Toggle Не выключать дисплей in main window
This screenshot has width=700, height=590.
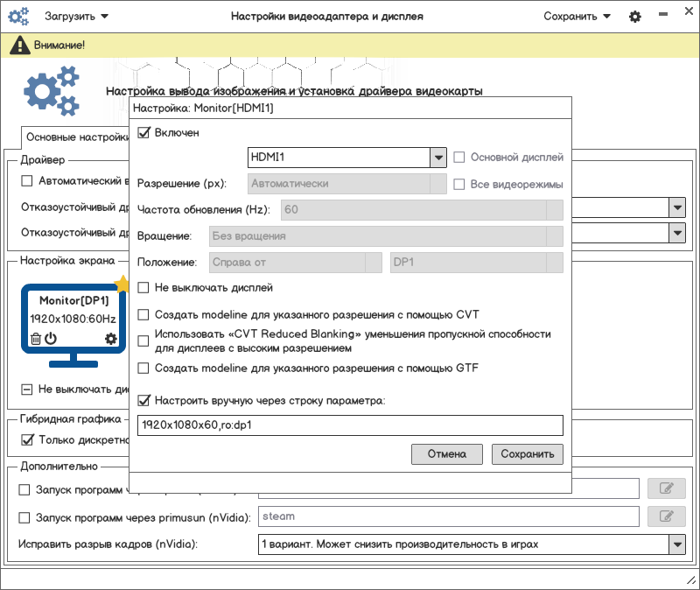(x=27, y=390)
